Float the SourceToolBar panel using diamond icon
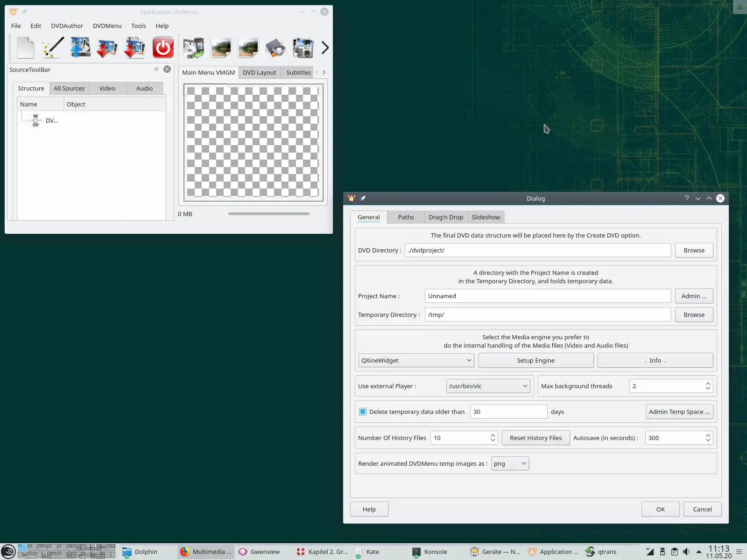Screen dimensions: 747x560 [x=156, y=69]
